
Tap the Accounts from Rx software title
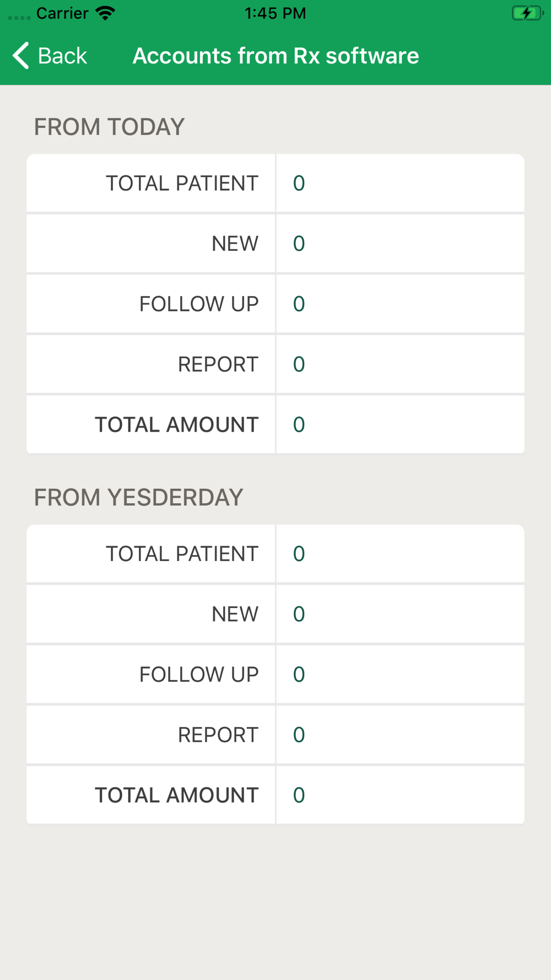(275, 56)
